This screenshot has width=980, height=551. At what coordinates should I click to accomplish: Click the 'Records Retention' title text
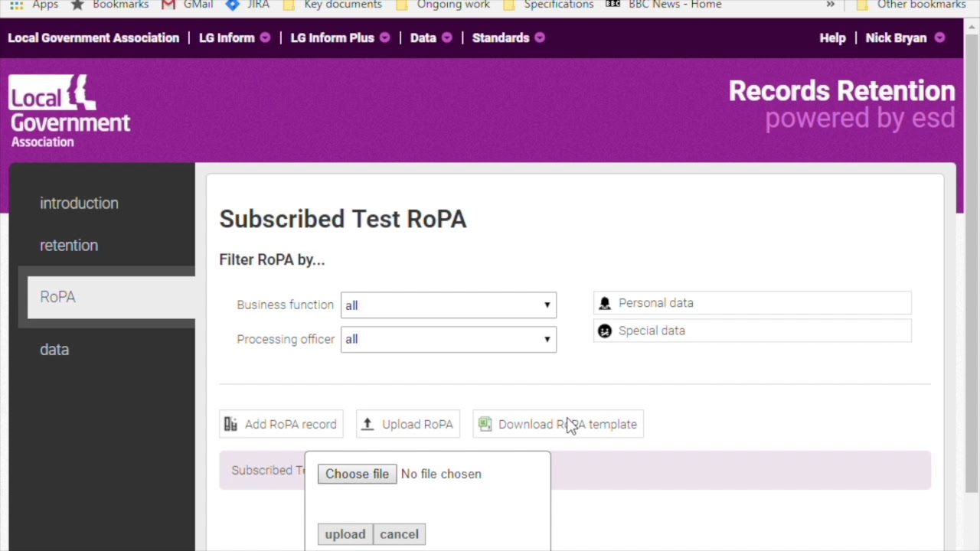[841, 91]
